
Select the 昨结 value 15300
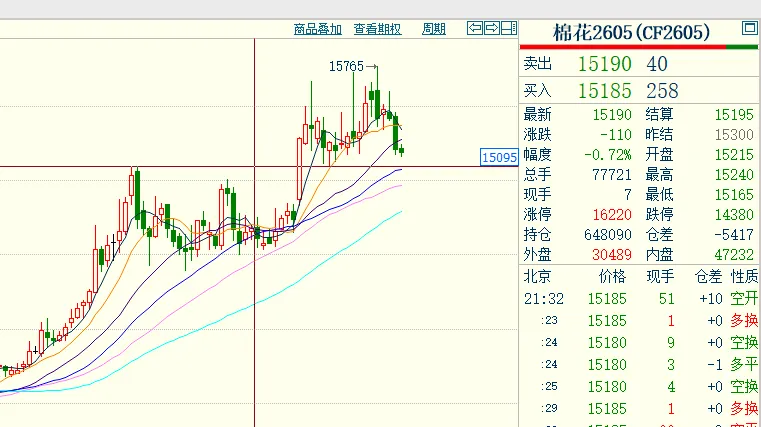tap(734, 134)
